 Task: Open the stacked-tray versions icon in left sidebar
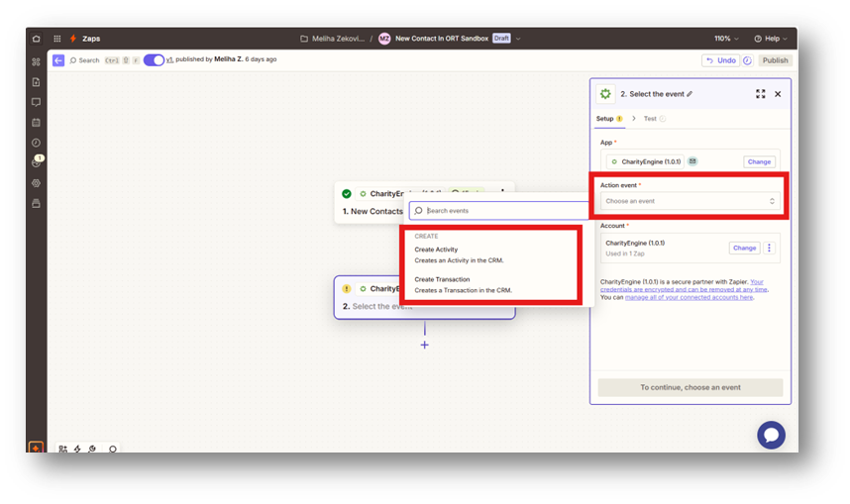coord(37,203)
